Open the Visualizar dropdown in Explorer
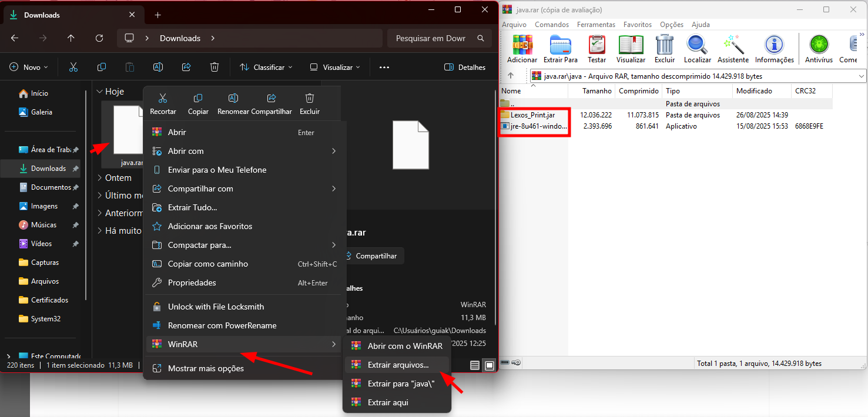Image resolution: width=868 pixels, height=417 pixels. click(335, 67)
